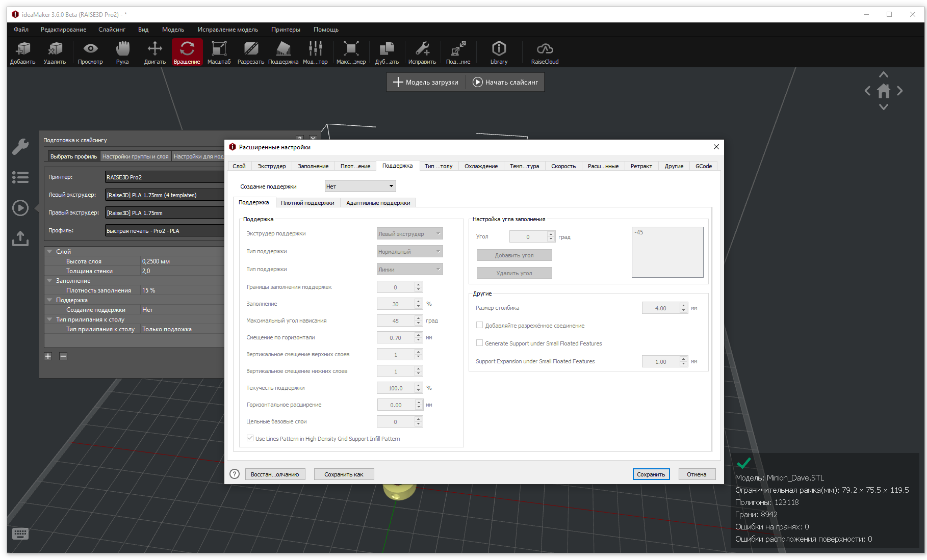Collapse the Заполнение group in slicing panel

(49, 280)
